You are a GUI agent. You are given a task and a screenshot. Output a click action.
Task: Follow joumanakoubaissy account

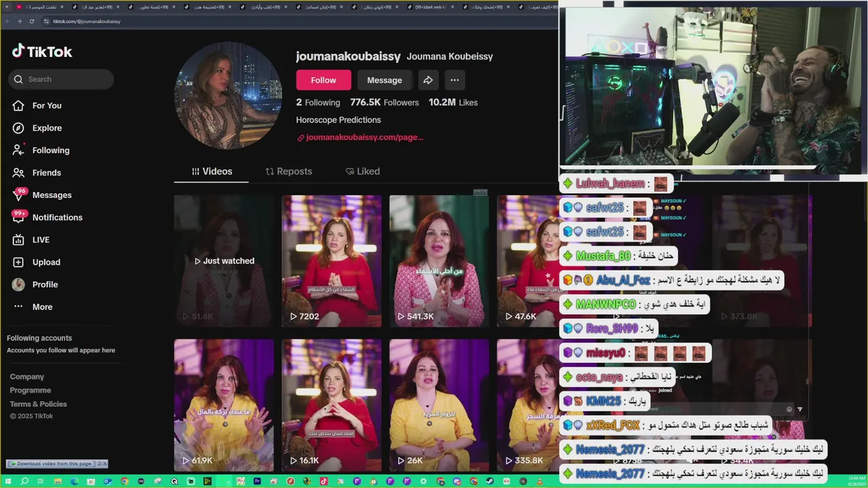[x=323, y=80]
